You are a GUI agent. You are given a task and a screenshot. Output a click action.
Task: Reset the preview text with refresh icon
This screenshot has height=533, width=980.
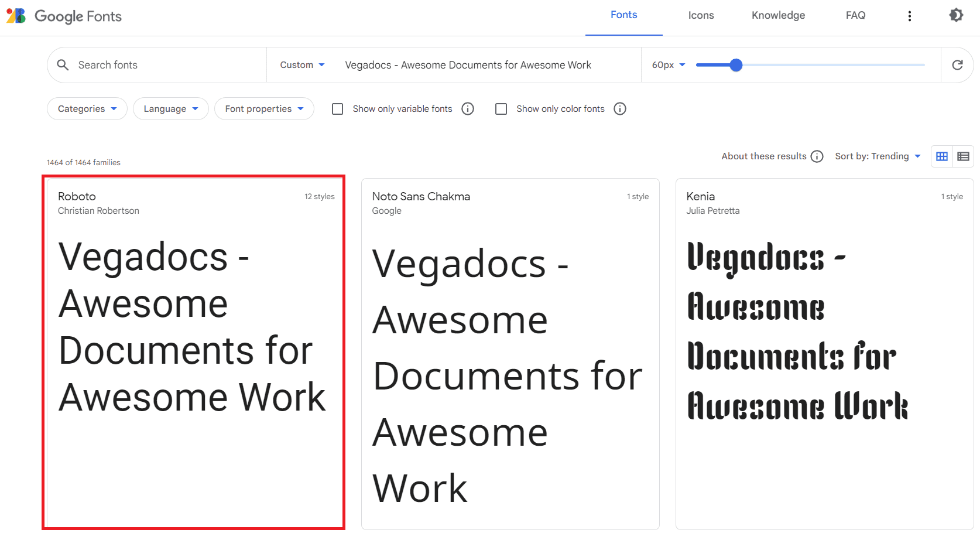point(957,65)
